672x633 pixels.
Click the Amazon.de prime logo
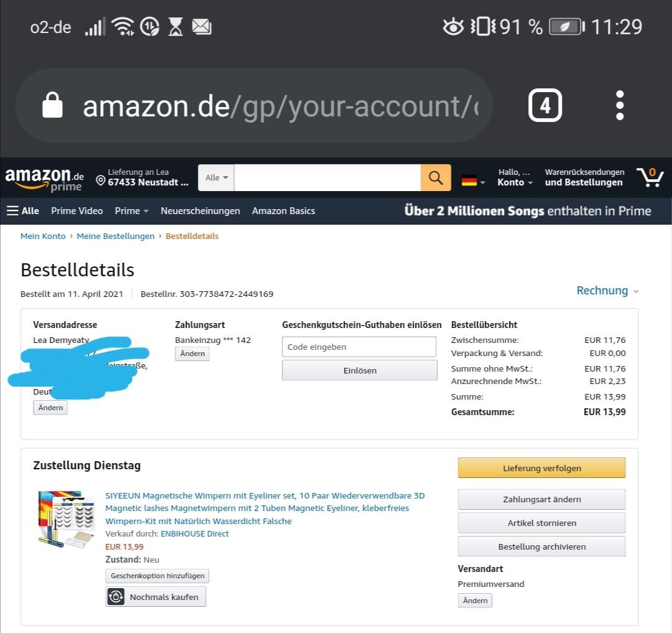click(x=44, y=179)
